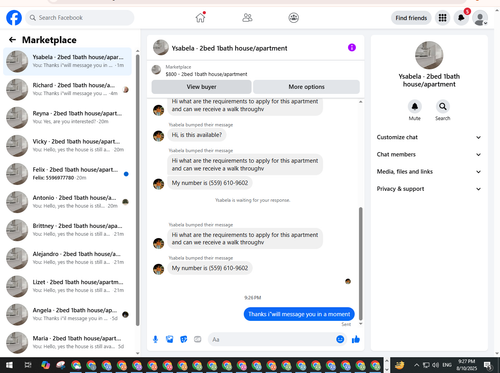
Task: Open the Copilot taskbar icon
Action: coord(45,365)
